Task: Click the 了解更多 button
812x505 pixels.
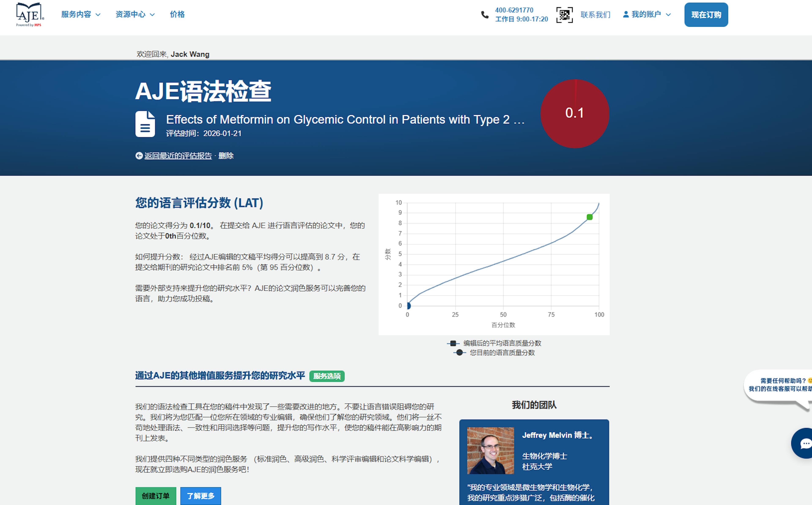Action: (200, 496)
